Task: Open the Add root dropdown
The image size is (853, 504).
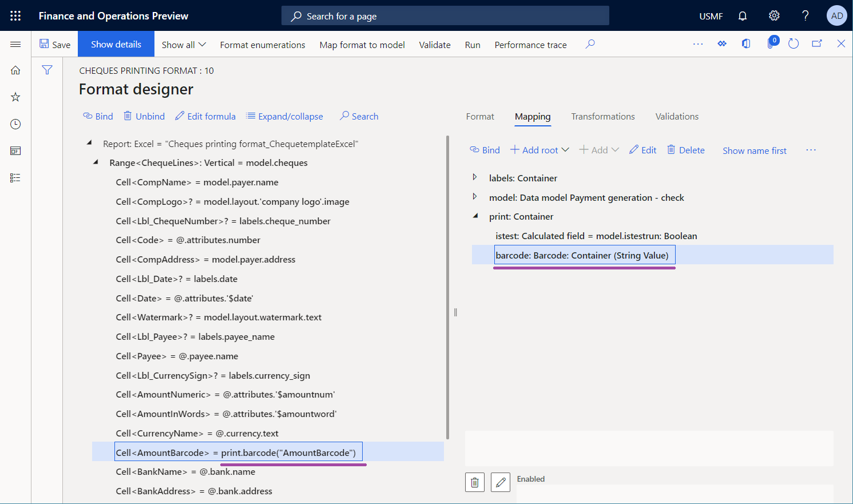Action: point(539,150)
